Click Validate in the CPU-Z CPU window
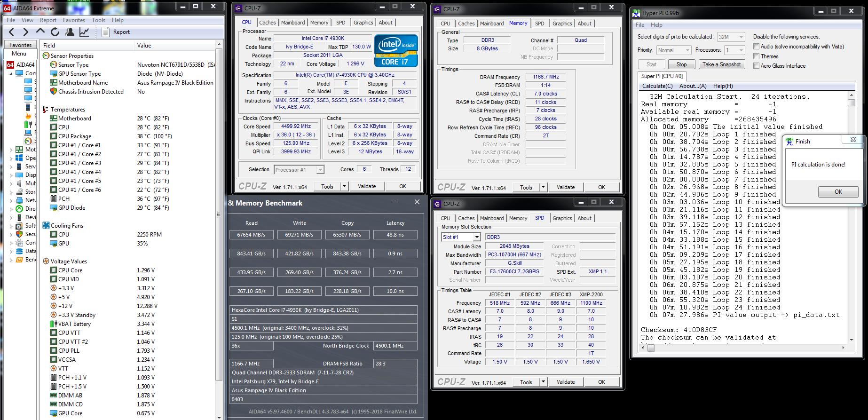 coord(367,186)
